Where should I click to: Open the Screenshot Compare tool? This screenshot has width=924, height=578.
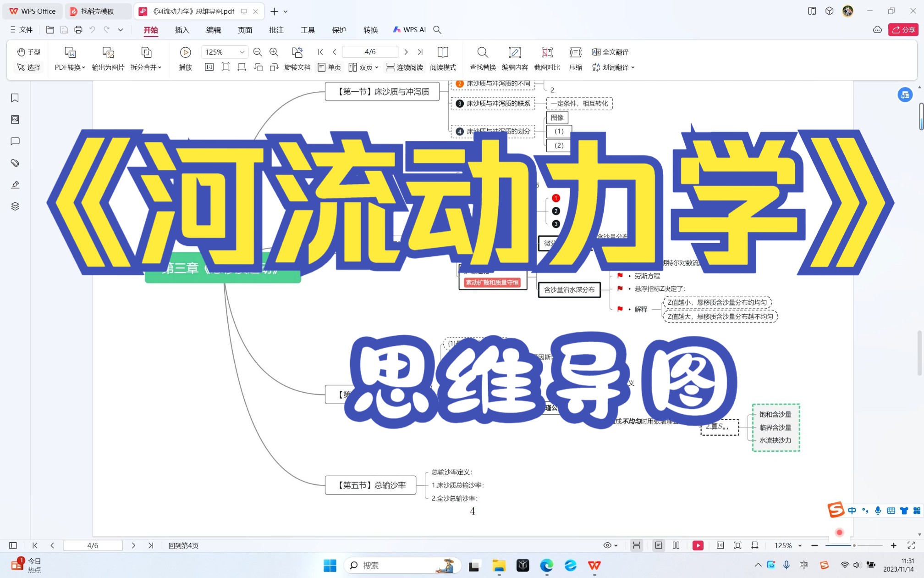pos(547,59)
